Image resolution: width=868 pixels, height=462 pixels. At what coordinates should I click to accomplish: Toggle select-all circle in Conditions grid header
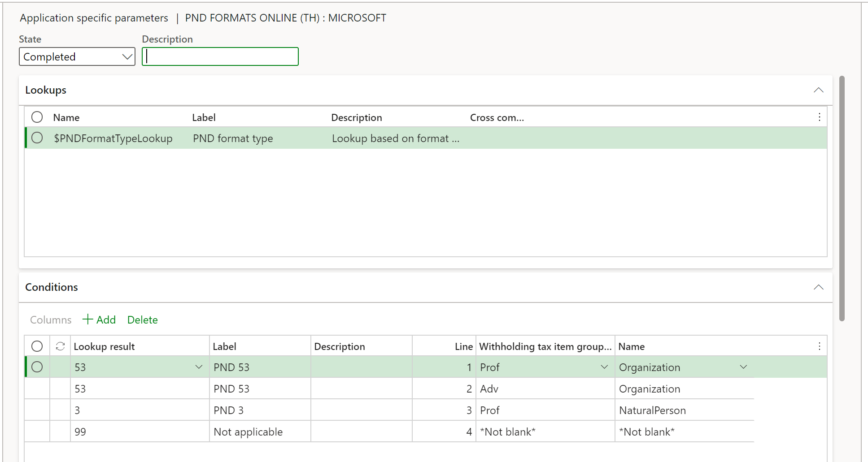[37, 346]
